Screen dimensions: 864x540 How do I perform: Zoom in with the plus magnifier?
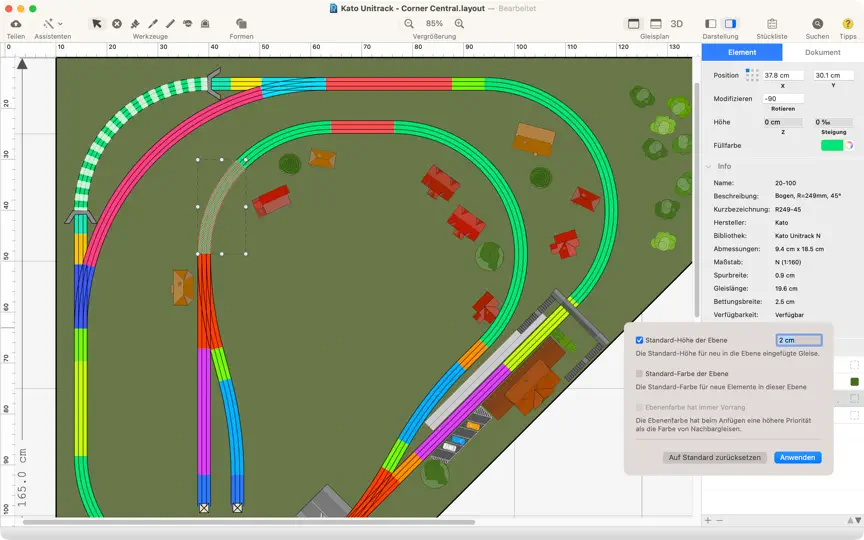pyautogui.click(x=459, y=24)
